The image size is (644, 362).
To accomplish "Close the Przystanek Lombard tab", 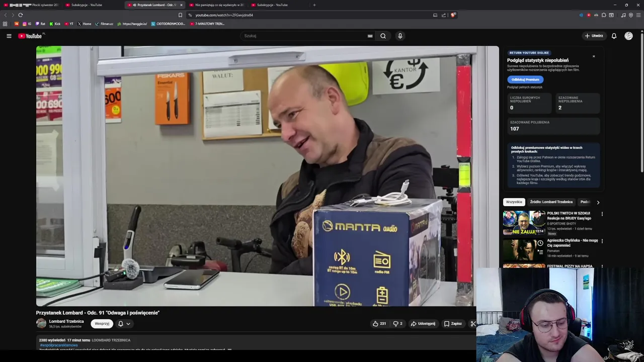I will pos(181,5).
